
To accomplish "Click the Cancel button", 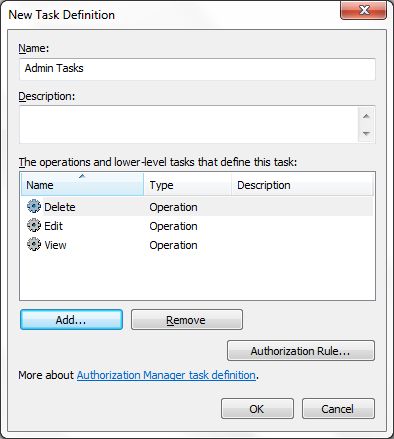I will point(338,409).
